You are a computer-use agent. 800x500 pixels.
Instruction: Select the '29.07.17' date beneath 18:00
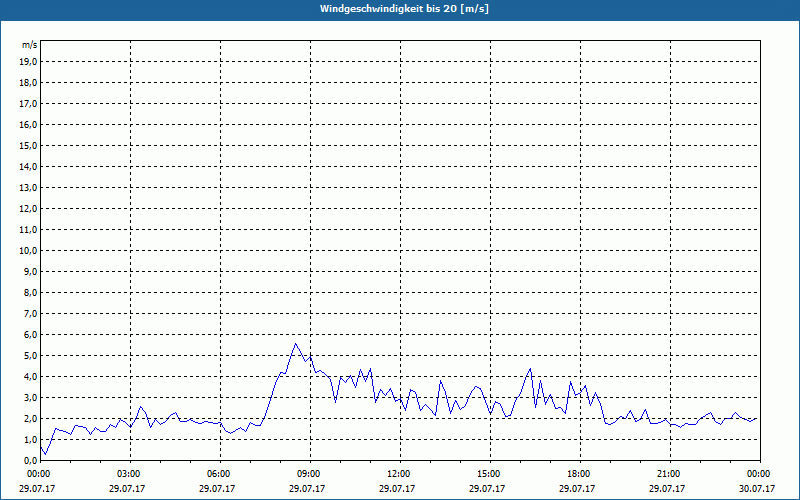click(577, 488)
